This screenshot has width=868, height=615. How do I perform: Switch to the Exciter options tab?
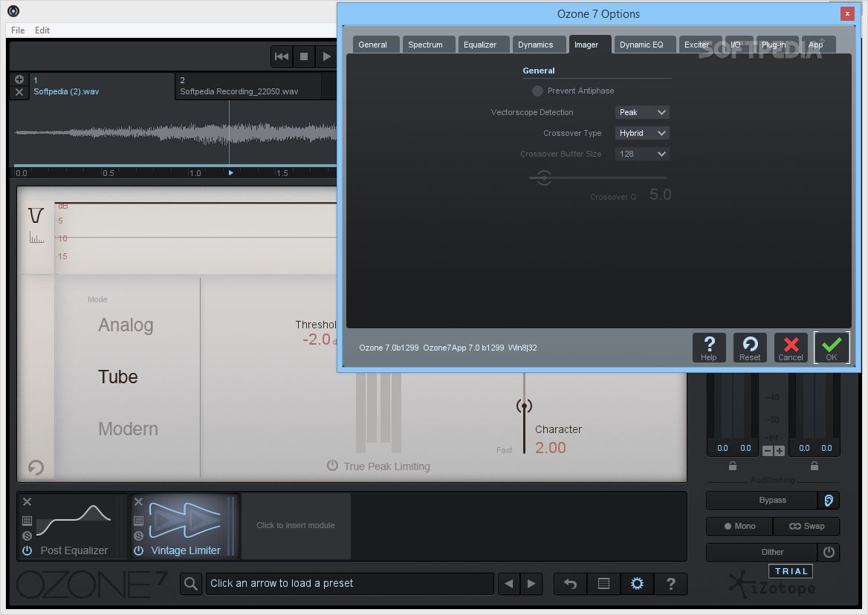point(700,45)
